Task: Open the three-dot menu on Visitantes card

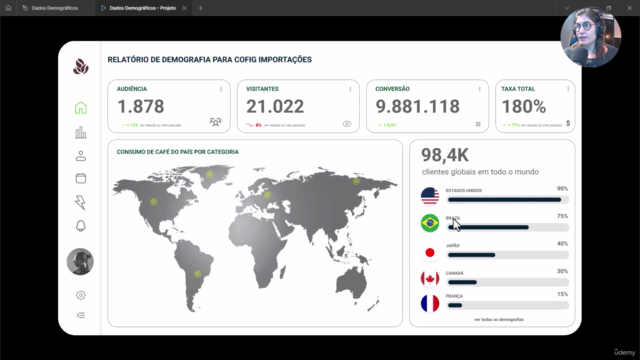Action: (350, 89)
